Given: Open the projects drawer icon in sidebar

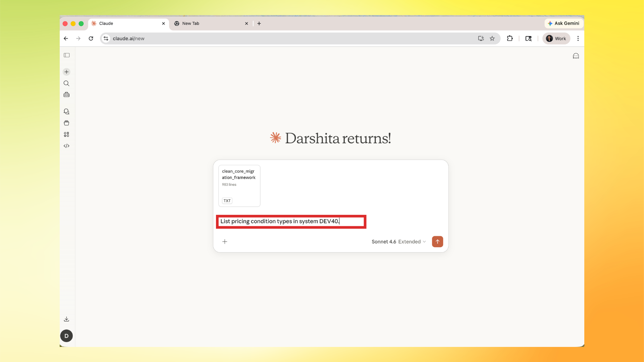Looking at the screenshot, I should [66, 123].
